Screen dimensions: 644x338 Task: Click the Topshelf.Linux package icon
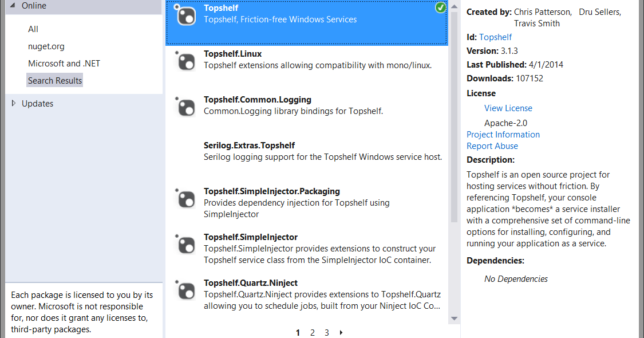(x=185, y=61)
